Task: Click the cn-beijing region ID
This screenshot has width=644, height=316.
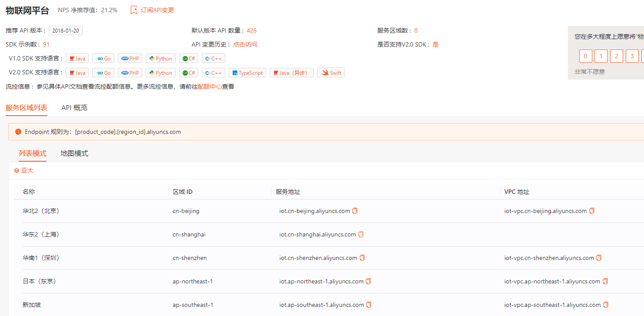Action: pyautogui.click(x=186, y=211)
